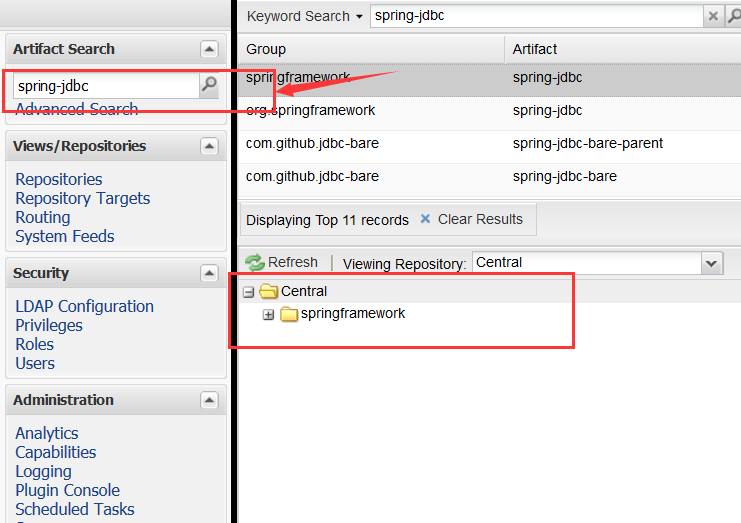The width and height of the screenshot is (741, 523).
Task: Open Logging settings
Action: [43, 472]
